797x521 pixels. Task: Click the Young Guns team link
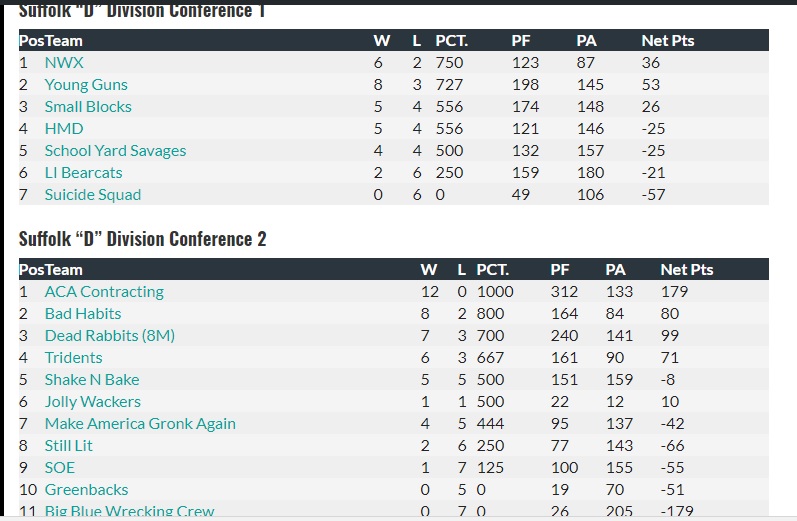(x=86, y=85)
